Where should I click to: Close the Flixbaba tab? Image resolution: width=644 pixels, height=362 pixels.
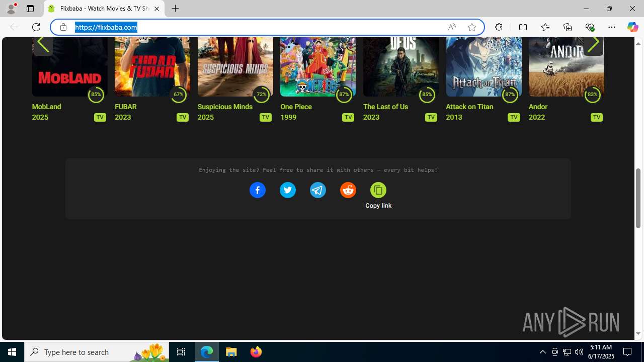point(156,9)
